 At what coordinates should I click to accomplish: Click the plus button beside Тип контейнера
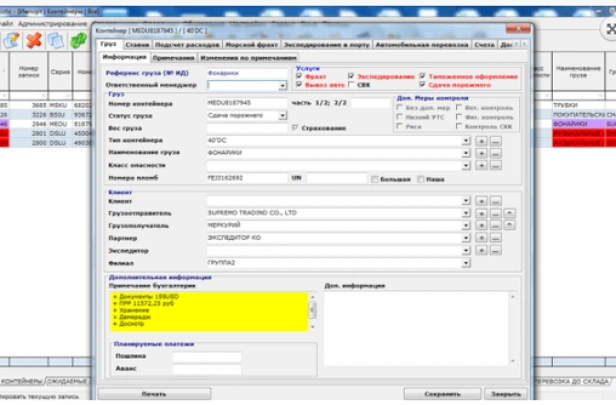482,140
